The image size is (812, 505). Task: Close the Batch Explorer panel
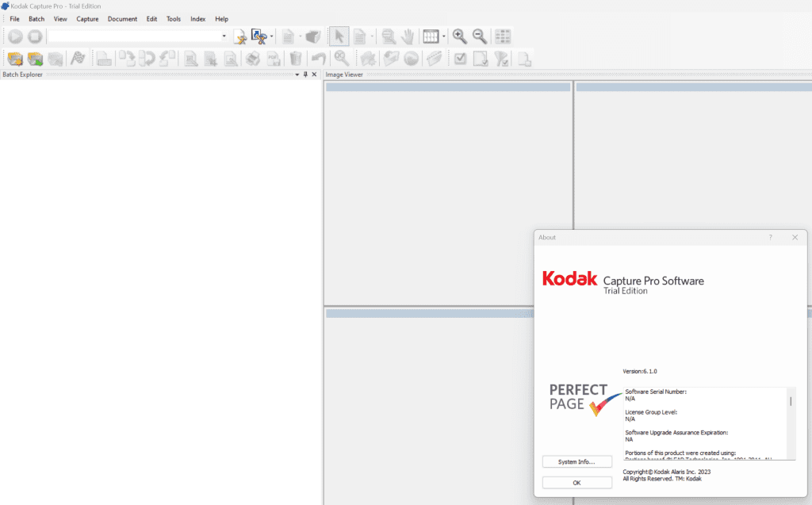(314, 75)
